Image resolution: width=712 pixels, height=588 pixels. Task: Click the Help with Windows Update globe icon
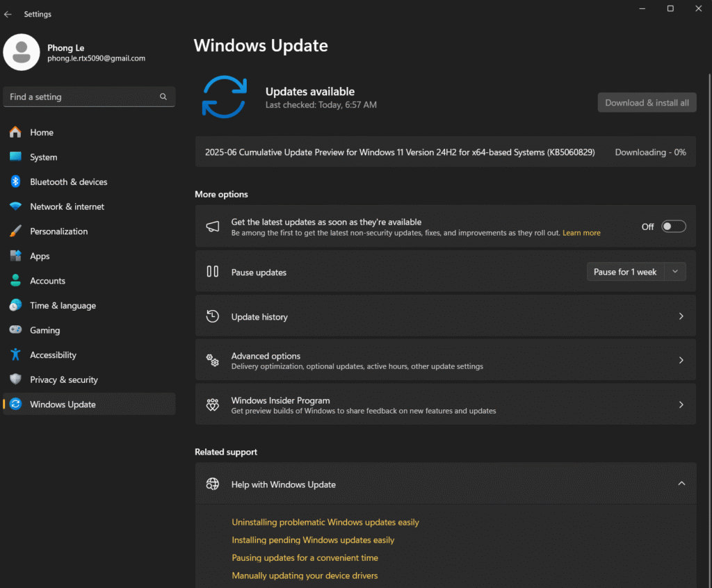(213, 484)
